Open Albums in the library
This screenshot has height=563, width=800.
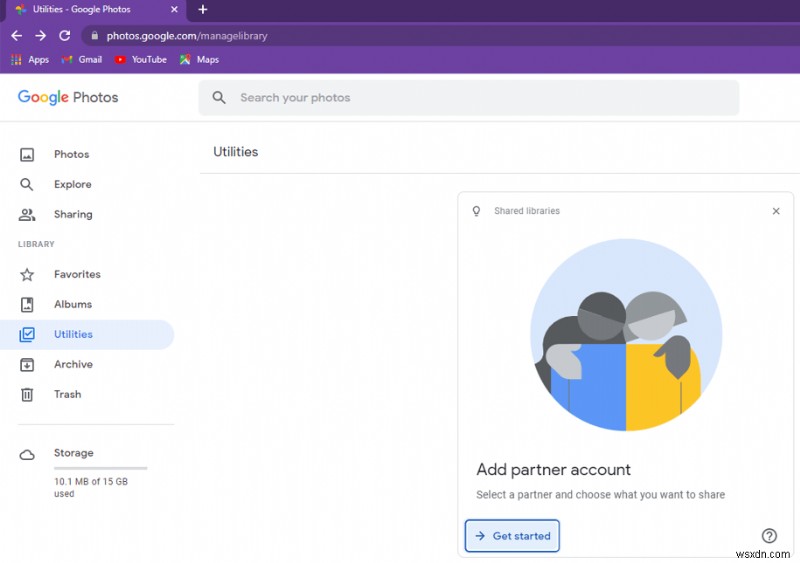[73, 304]
